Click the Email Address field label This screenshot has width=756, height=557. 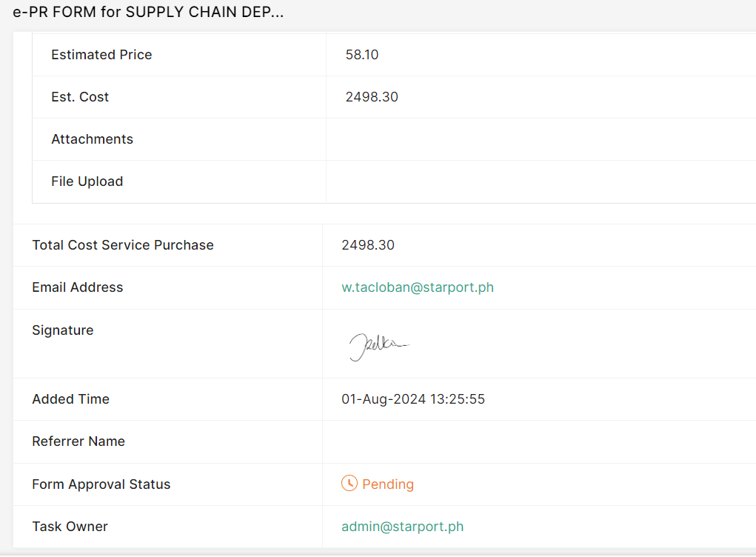tap(78, 287)
